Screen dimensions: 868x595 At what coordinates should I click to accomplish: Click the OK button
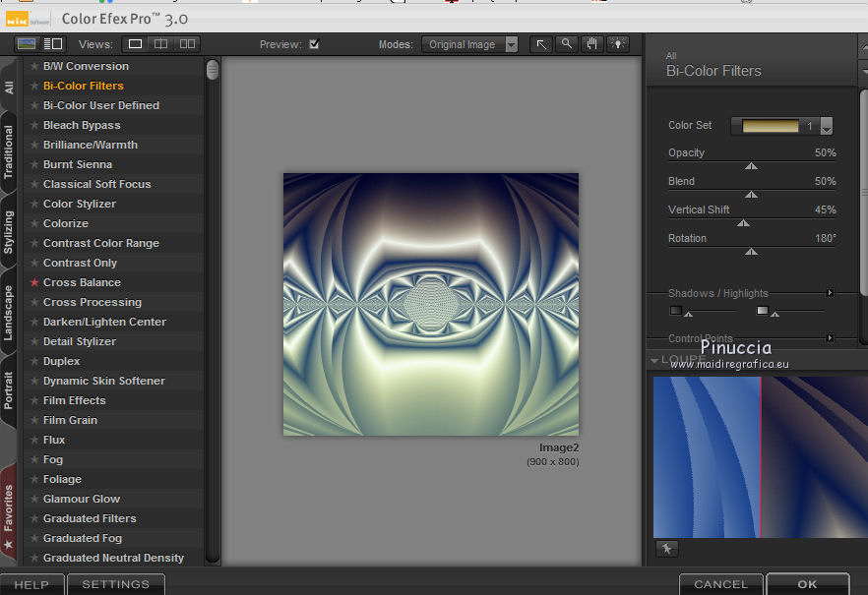point(807,584)
